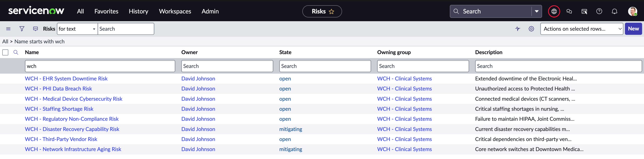Toggle the column search magnifier icon

click(x=16, y=52)
